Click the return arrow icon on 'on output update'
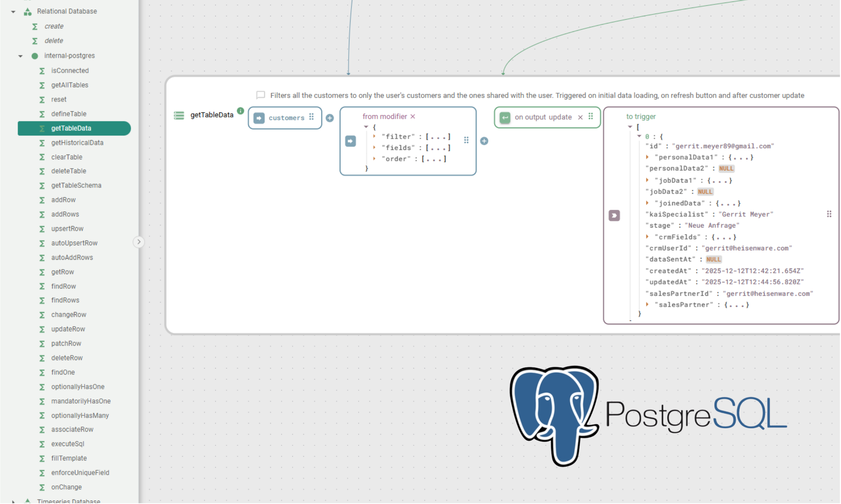 (x=505, y=117)
